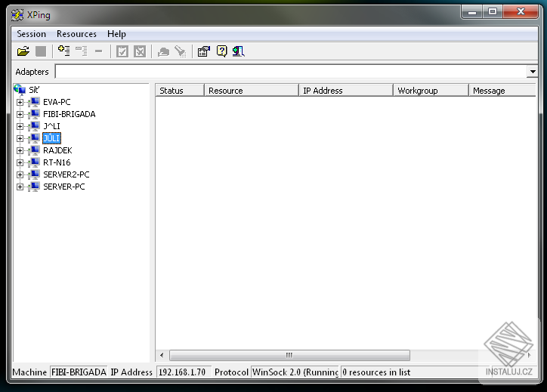Click '0 resources in list' status text
The height and width of the screenshot is (392, 547).
(x=376, y=372)
